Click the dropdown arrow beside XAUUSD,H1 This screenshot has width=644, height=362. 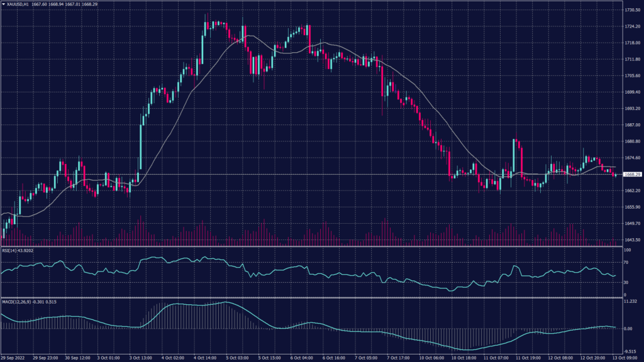click(3, 4)
